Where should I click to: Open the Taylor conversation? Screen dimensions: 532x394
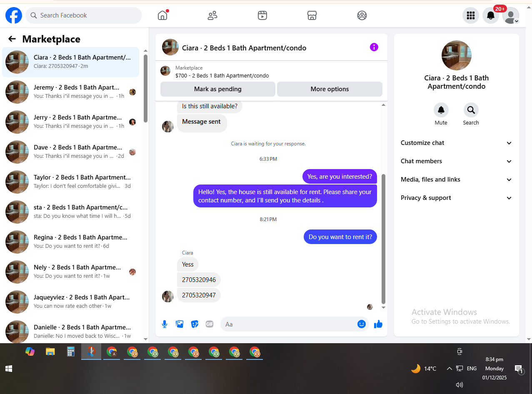[x=71, y=182]
